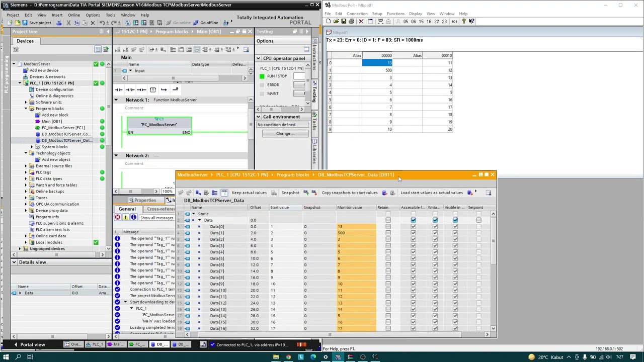Toggle Retain checkbox for Data[0] row
This screenshot has width=644, height=362.
coord(388,226)
